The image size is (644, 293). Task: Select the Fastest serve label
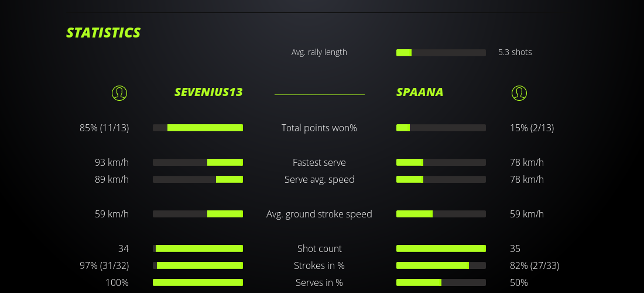pos(319,162)
